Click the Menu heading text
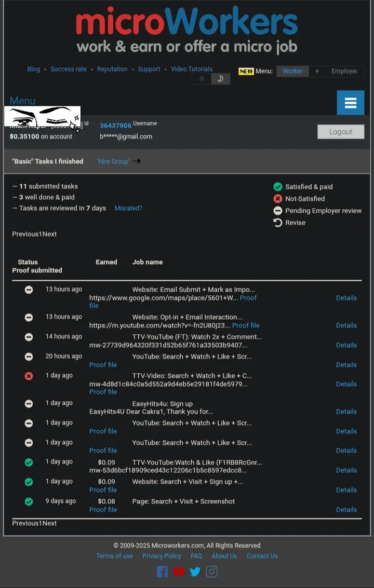This screenshot has width=374, height=588. (x=22, y=101)
